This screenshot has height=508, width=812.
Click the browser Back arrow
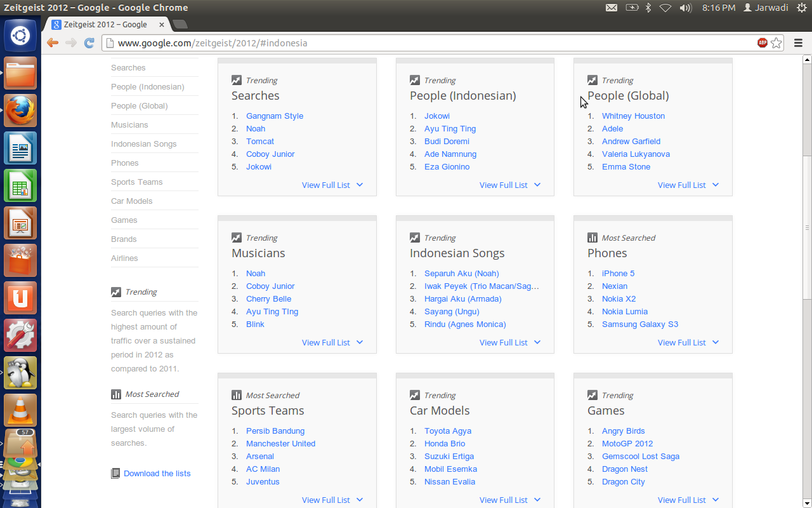53,43
